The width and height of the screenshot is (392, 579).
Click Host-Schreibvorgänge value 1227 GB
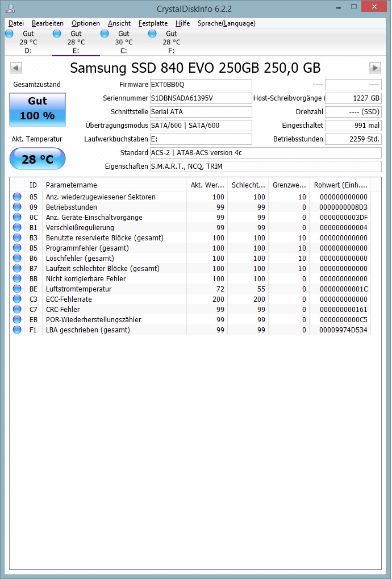(353, 98)
